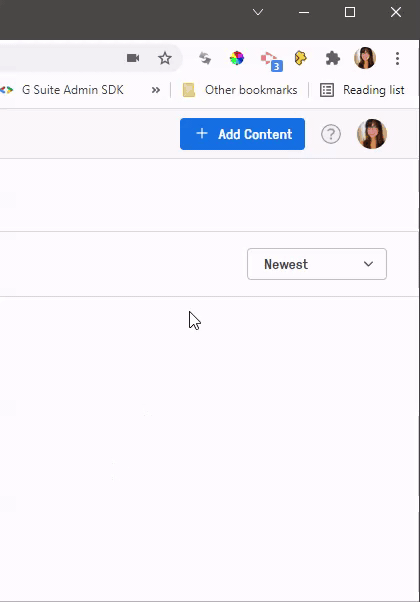Open the Chrome profile avatar
420x602 pixels.
(x=365, y=58)
